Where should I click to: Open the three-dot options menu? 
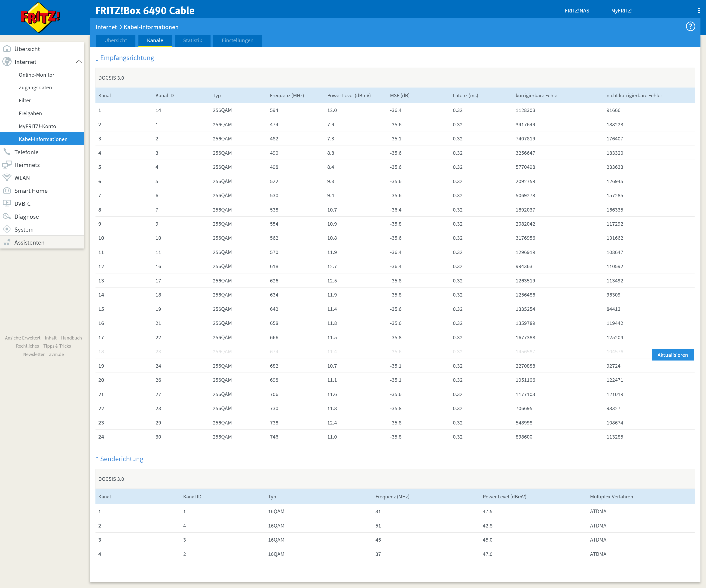[699, 11]
